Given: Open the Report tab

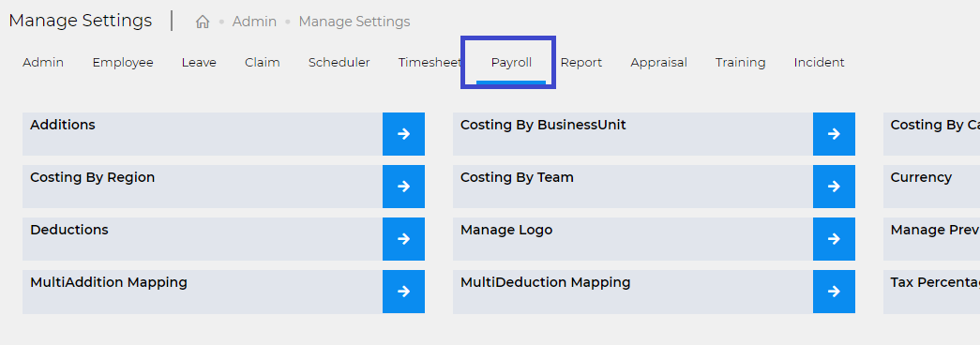Looking at the screenshot, I should pyautogui.click(x=581, y=63).
